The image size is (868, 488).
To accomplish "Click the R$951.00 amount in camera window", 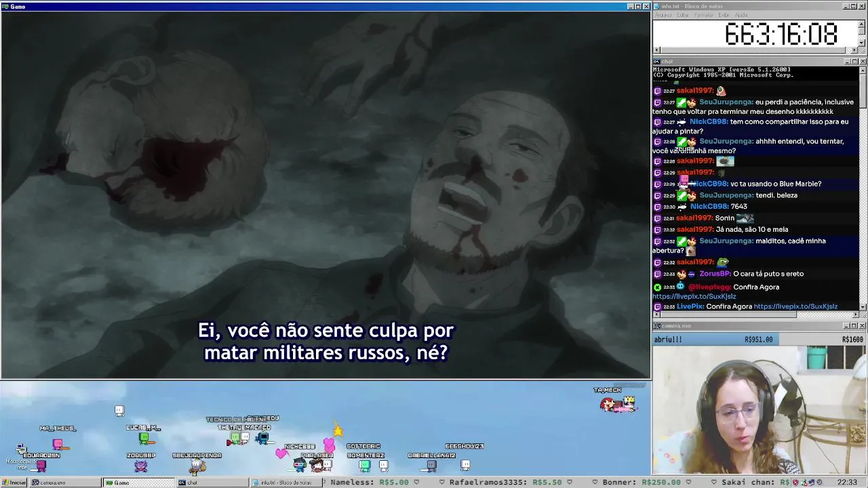I will pyautogui.click(x=759, y=340).
